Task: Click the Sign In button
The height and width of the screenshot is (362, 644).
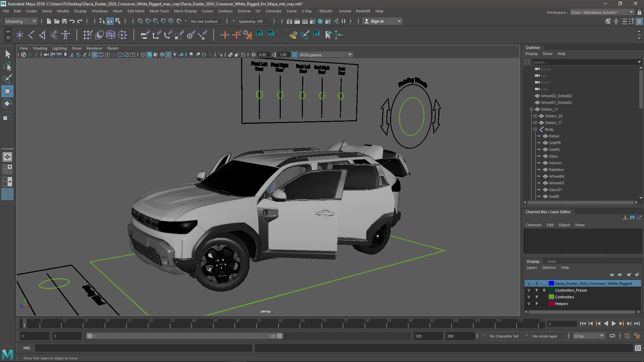Action: point(382,21)
